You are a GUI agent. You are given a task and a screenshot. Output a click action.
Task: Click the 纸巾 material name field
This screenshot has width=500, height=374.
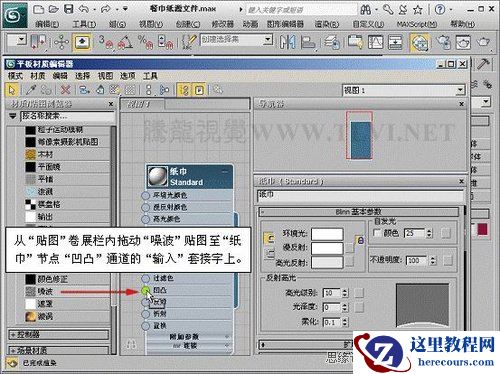[360, 195]
